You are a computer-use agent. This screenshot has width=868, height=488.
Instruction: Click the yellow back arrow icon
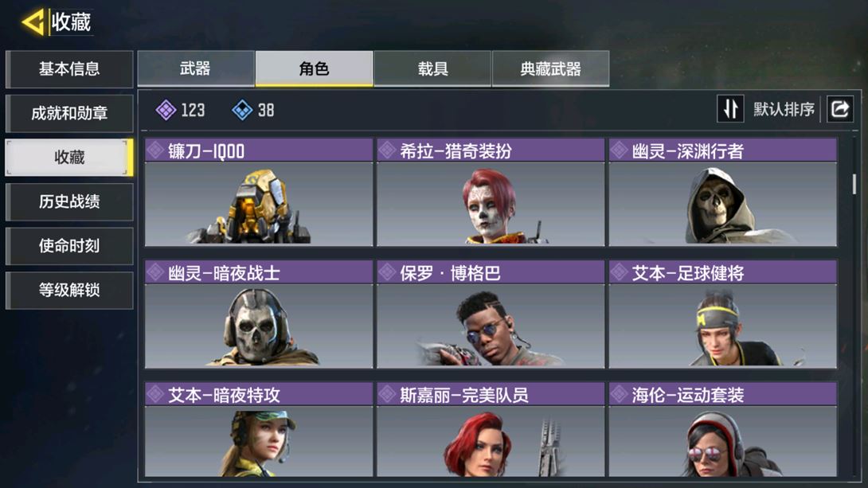tap(32, 22)
